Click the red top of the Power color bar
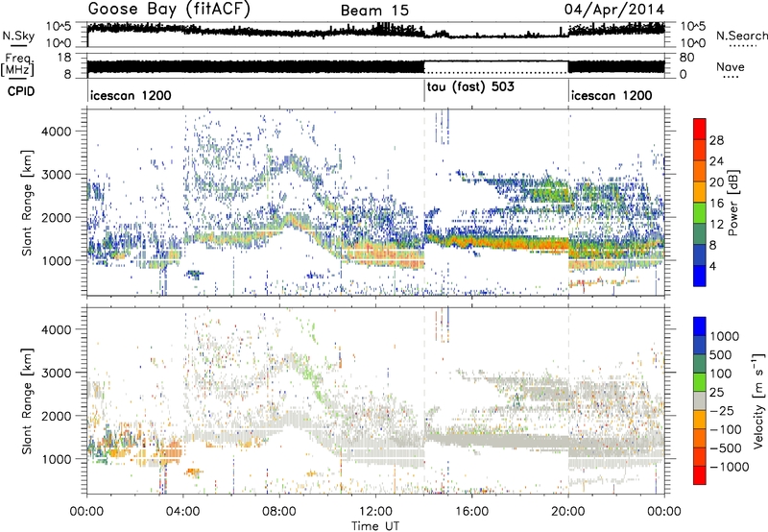The height and width of the screenshot is (532, 768). (x=700, y=129)
